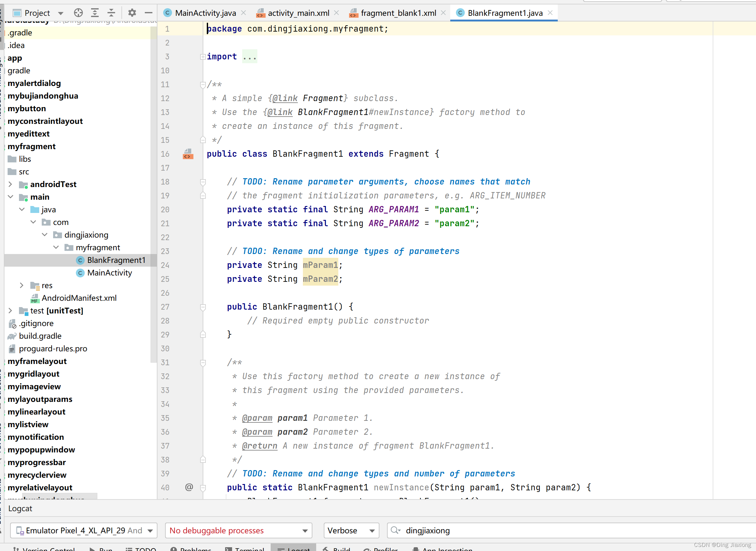This screenshot has width=756, height=551.
Task: Expand the test [unitTest] folder
Action: pyautogui.click(x=10, y=311)
